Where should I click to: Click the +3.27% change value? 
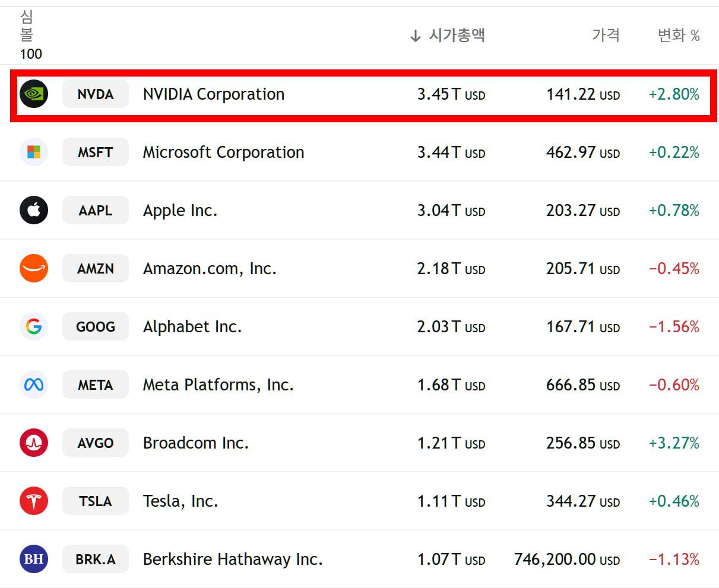[x=674, y=443]
